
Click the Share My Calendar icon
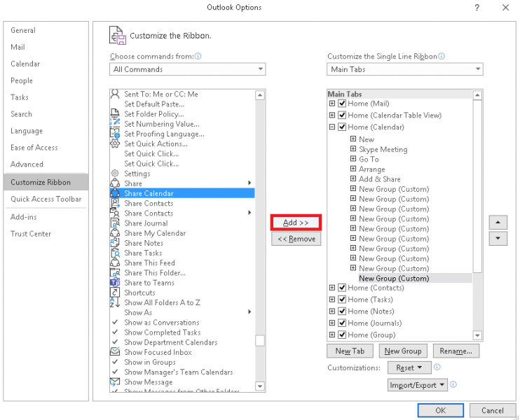coord(115,233)
